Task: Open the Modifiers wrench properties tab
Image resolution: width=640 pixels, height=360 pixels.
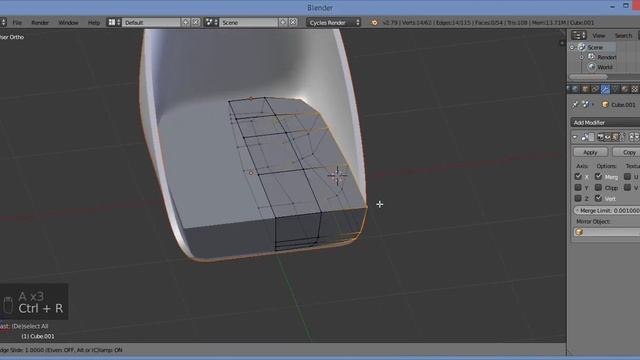Action: (605, 89)
